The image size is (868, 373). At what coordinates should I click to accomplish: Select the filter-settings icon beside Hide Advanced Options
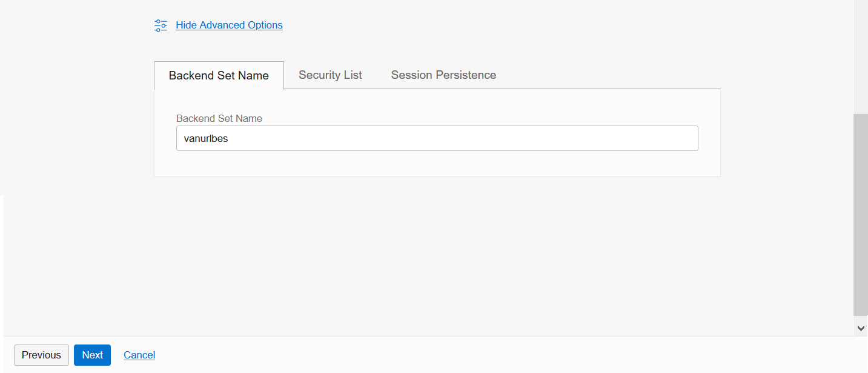[x=160, y=25]
